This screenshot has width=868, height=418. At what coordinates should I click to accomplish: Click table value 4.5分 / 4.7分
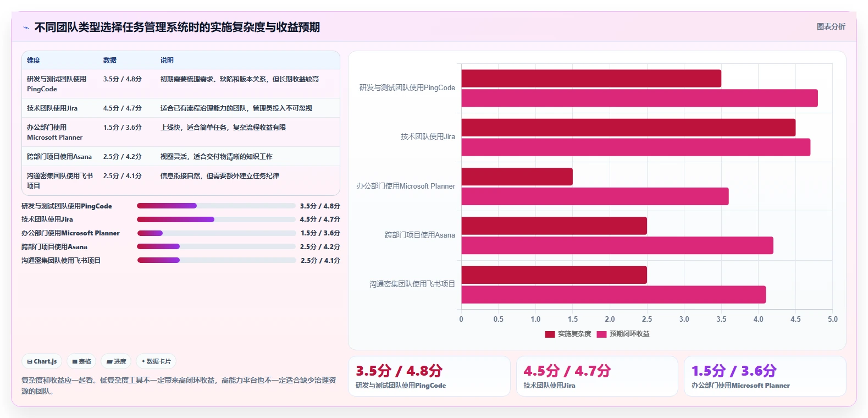(123, 108)
